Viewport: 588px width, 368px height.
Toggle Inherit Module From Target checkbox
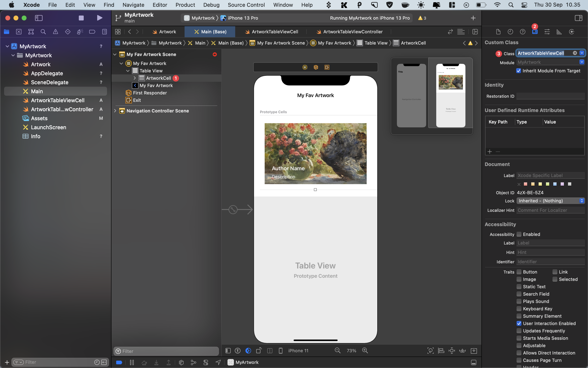point(519,71)
